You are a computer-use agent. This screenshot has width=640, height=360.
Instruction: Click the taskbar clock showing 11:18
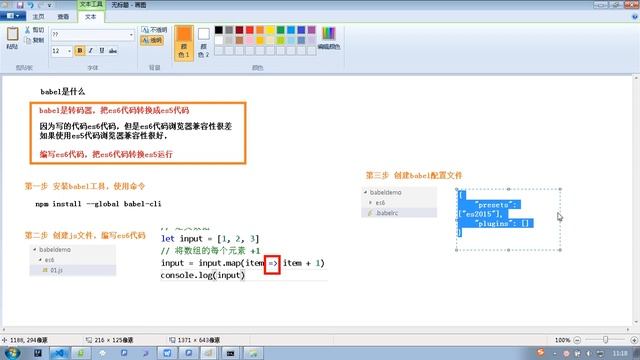click(x=620, y=353)
